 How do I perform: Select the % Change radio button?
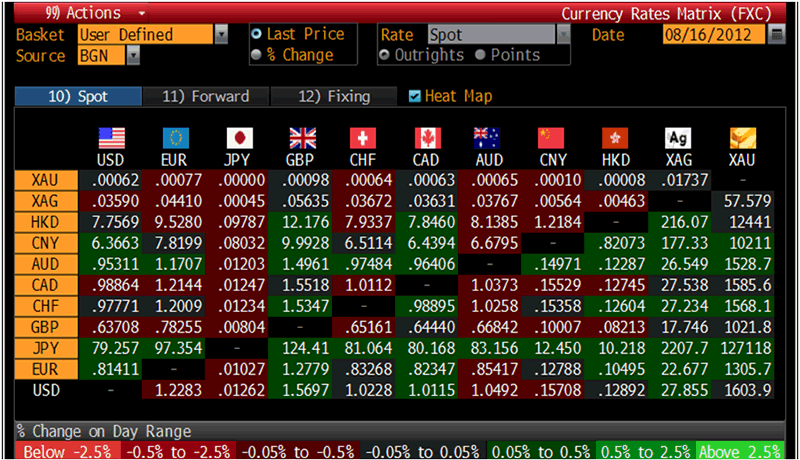(257, 55)
